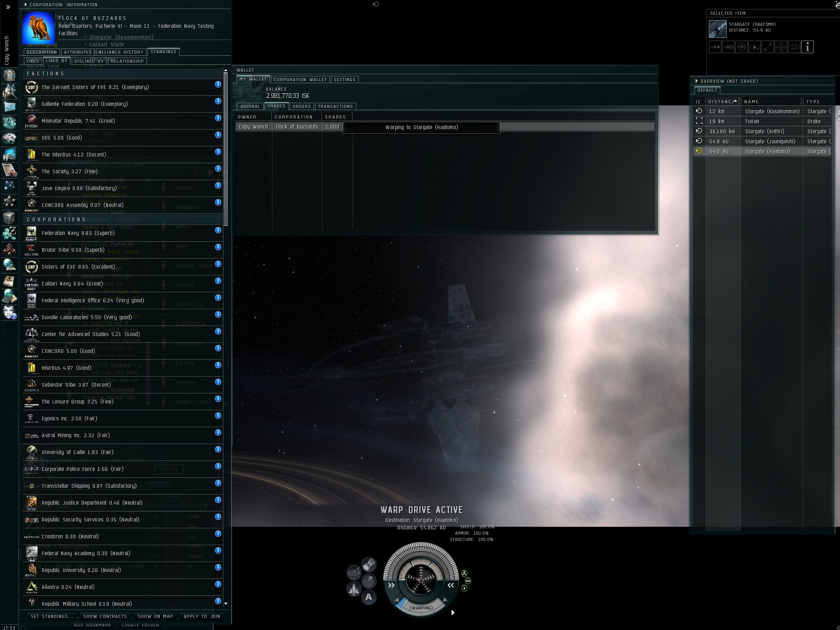The image size is (840, 630).
Task: Click the Minmatar Republic 7.41 standing row
Action: coord(123,121)
